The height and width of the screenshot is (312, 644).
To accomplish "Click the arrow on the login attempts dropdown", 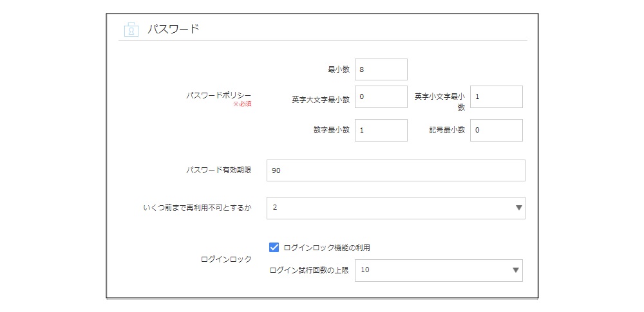I will [x=516, y=270].
